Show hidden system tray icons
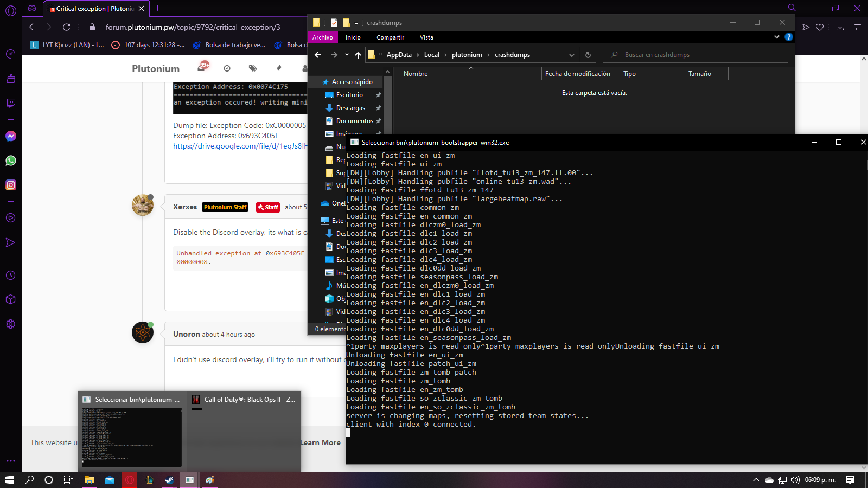Screen dimensions: 868x488 pos(756,480)
